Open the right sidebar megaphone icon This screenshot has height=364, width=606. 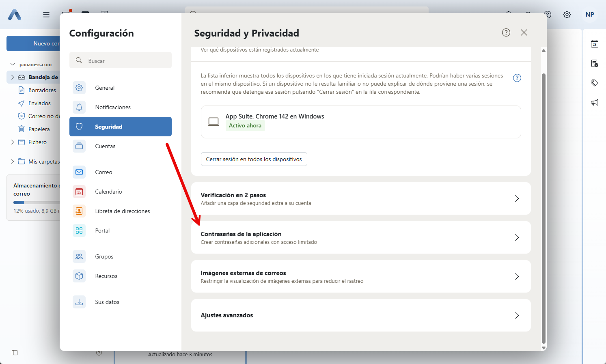(595, 102)
